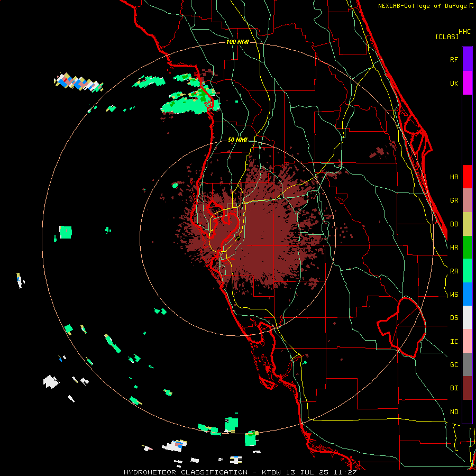
Task: Click the BI brown legend swatch
Action: (x=467, y=388)
